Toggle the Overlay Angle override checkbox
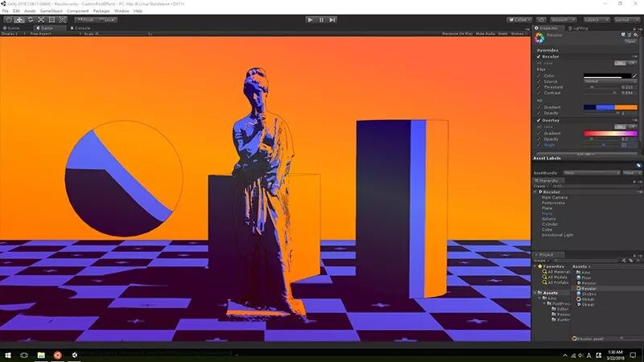The image size is (644, 362). pos(539,146)
